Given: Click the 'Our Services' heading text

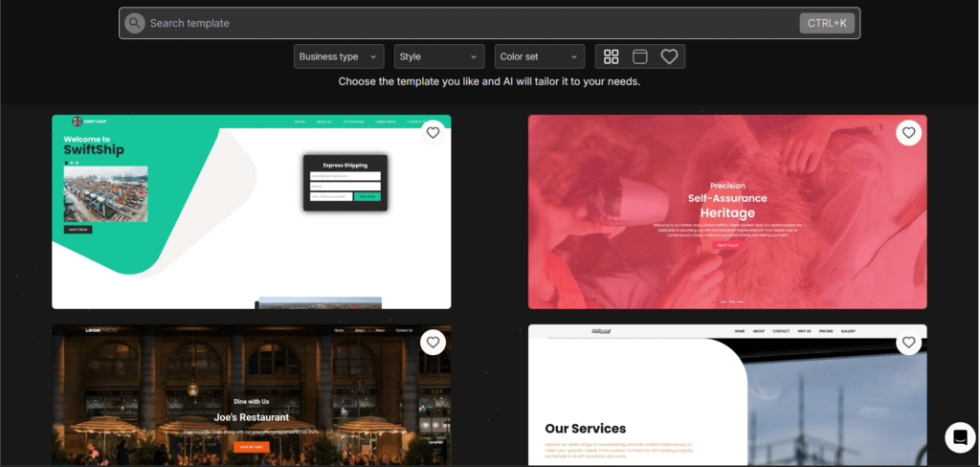Looking at the screenshot, I should (586, 428).
